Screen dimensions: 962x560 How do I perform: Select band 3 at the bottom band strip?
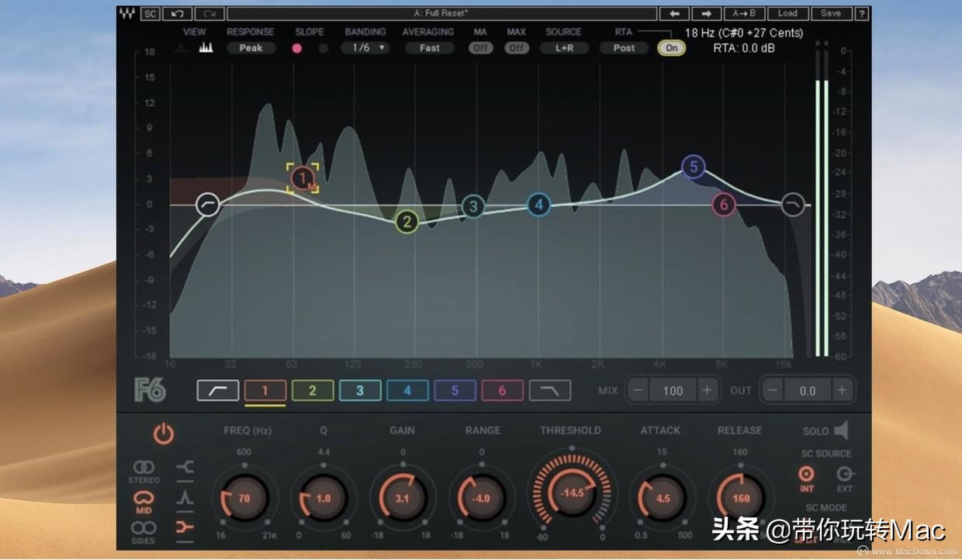point(359,390)
